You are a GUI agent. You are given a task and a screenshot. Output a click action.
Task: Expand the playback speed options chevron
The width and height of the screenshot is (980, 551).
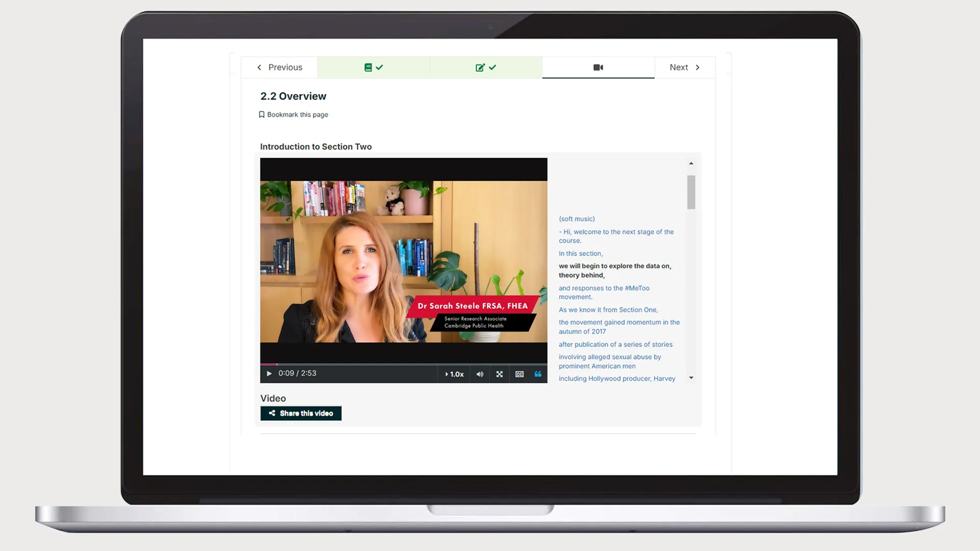446,373
